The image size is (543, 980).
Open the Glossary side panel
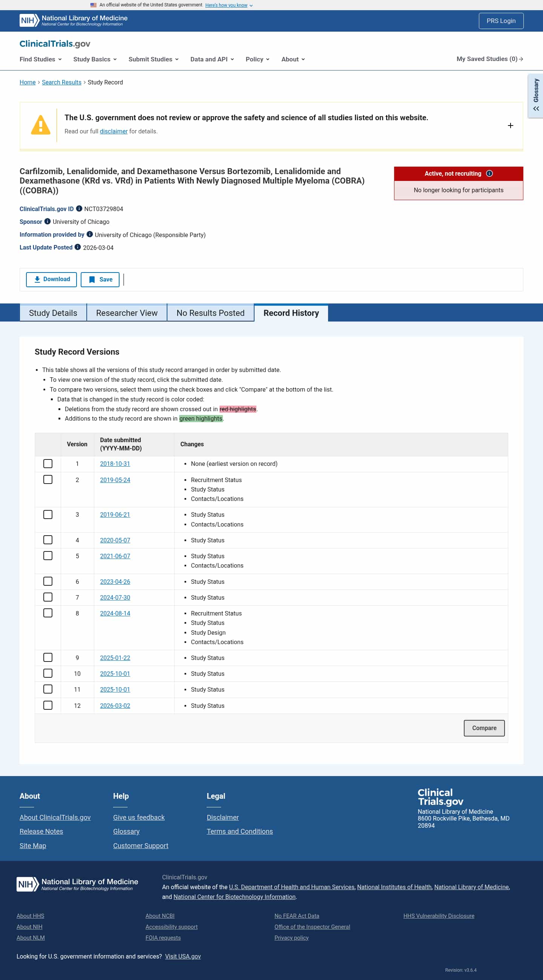tap(536, 96)
